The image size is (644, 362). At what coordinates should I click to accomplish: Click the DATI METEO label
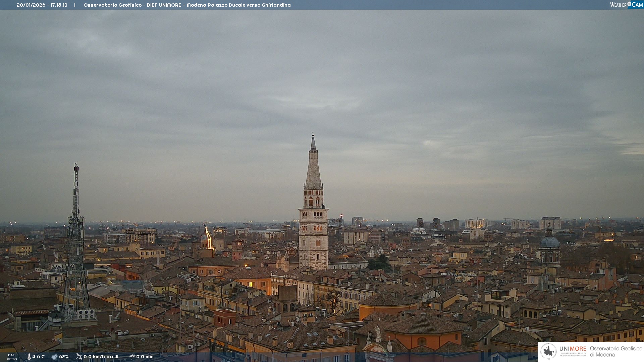[12, 357]
